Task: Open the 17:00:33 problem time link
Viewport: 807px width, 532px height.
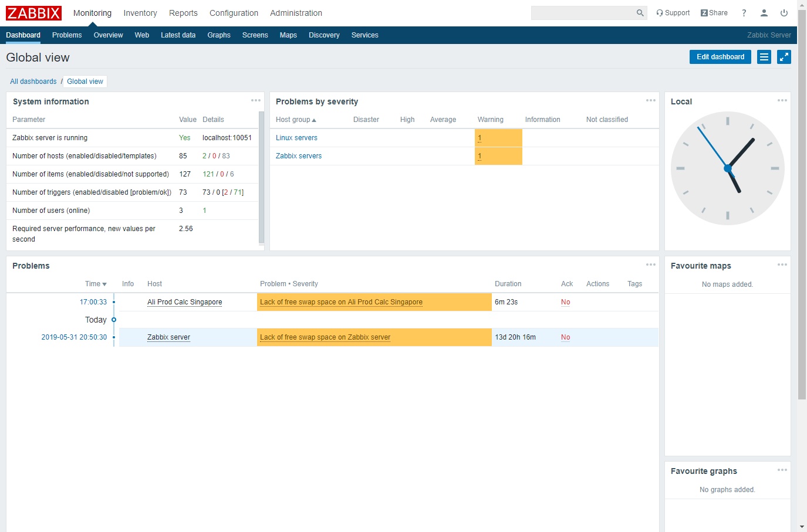Action: (x=93, y=302)
